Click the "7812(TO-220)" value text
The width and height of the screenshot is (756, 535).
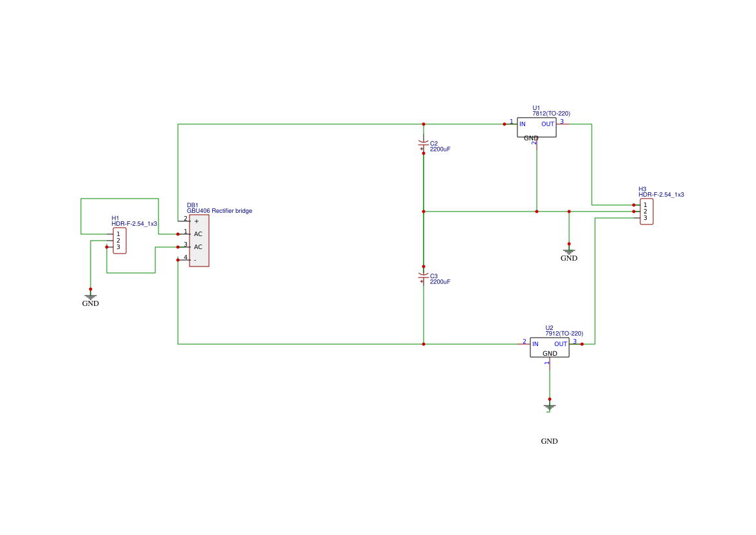(551, 114)
